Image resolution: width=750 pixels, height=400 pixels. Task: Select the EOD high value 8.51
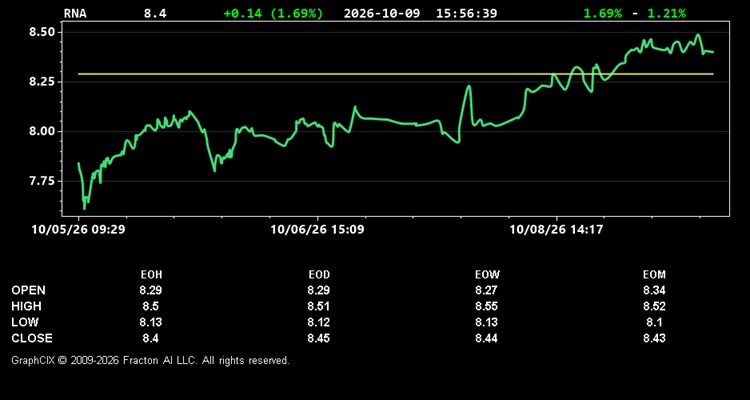(319, 306)
